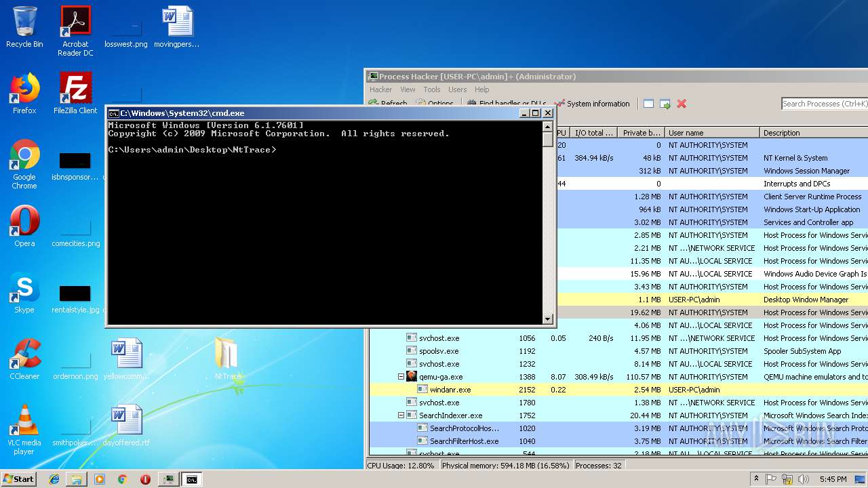Sort by the I/O total column header
Screen dimensions: 868x488
point(593,133)
